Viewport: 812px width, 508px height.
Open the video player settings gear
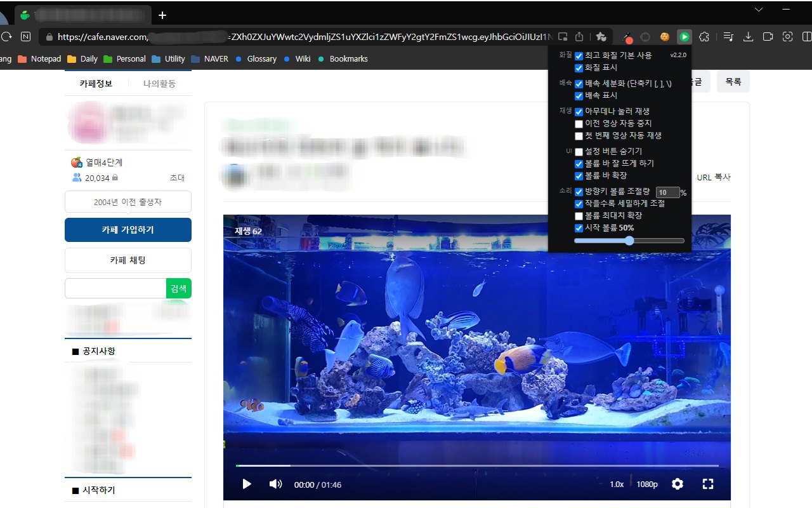677,484
